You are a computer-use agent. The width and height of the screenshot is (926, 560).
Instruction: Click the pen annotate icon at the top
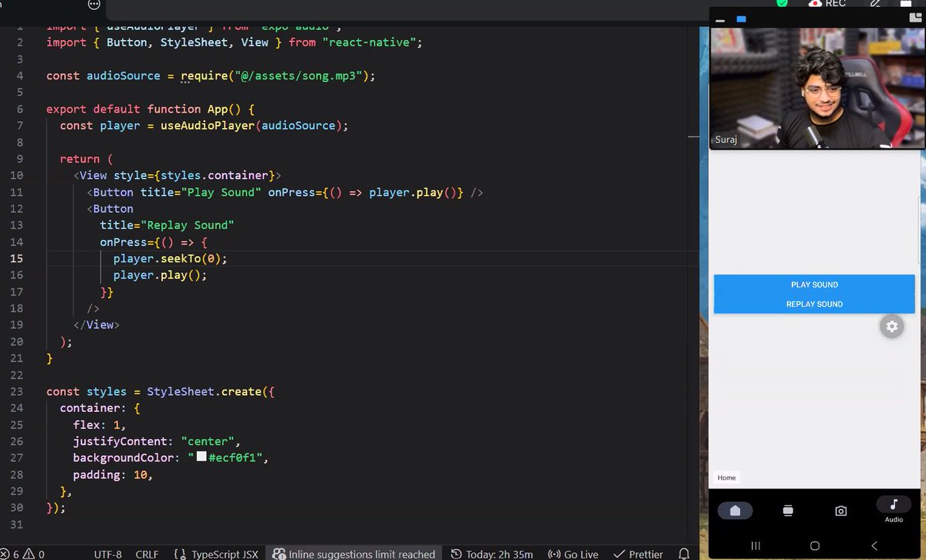click(x=876, y=3)
